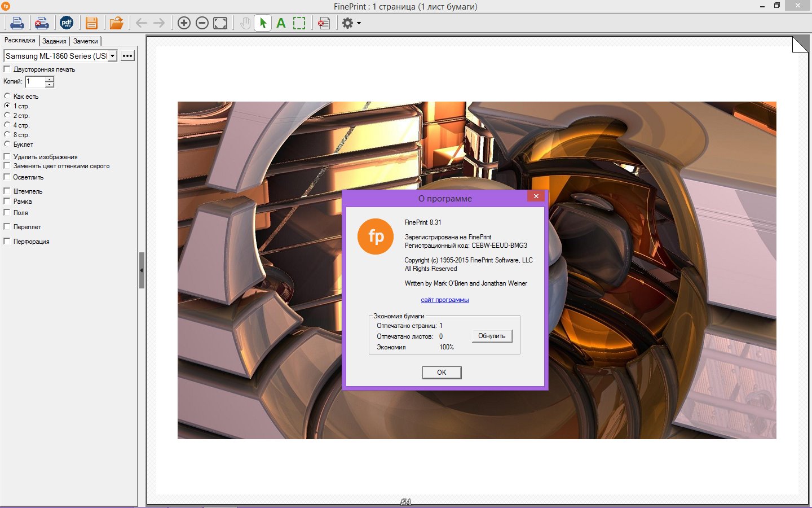
Task: Click the Zoom in plus icon
Action: coord(184,23)
